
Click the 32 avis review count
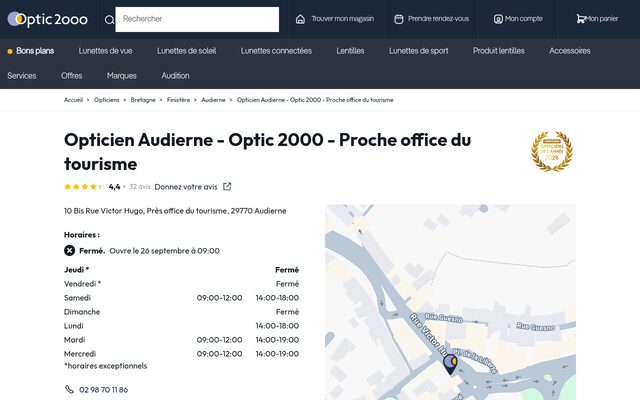point(140,187)
